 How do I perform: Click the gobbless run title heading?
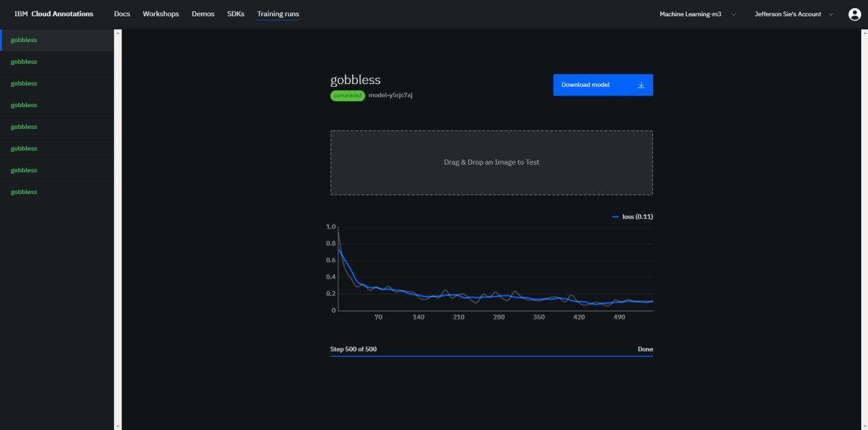pyautogui.click(x=355, y=80)
